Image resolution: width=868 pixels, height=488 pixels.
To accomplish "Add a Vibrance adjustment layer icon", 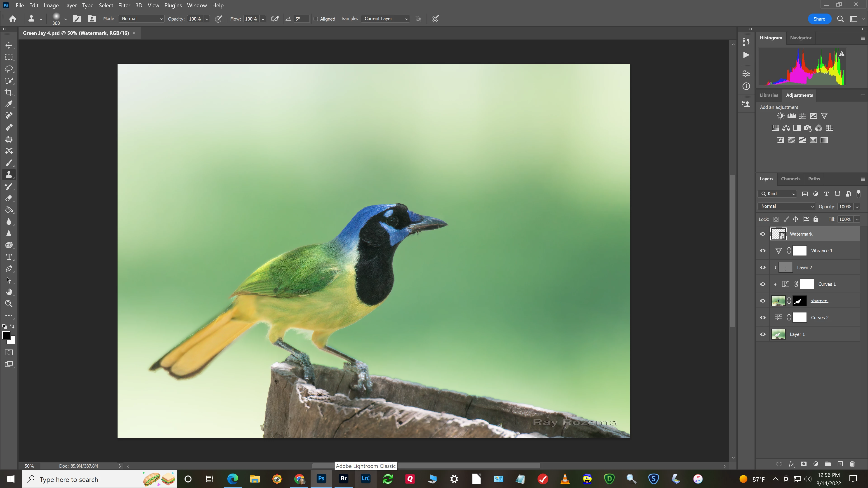I will [x=824, y=116].
